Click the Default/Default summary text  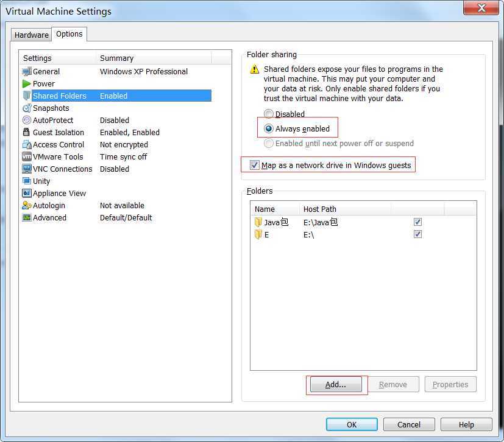click(126, 217)
